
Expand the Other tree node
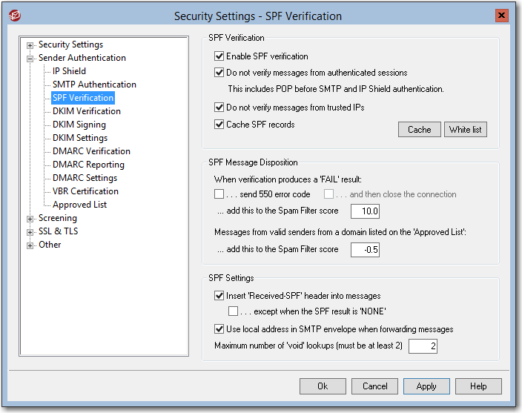pyautogui.click(x=30, y=245)
